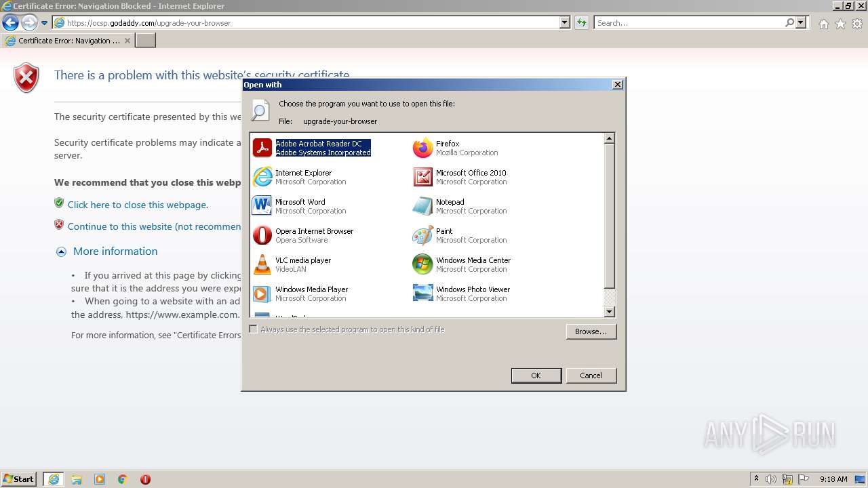This screenshot has height=488, width=868.
Task: Open a new blank tab
Action: pyautogui.click(x=146, y=41)
